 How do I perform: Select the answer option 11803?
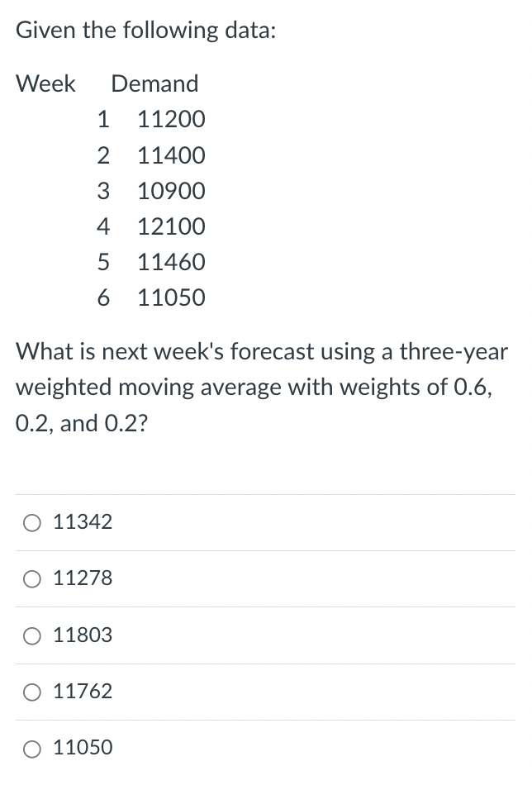pyautogui.click(x=82, y=635)
